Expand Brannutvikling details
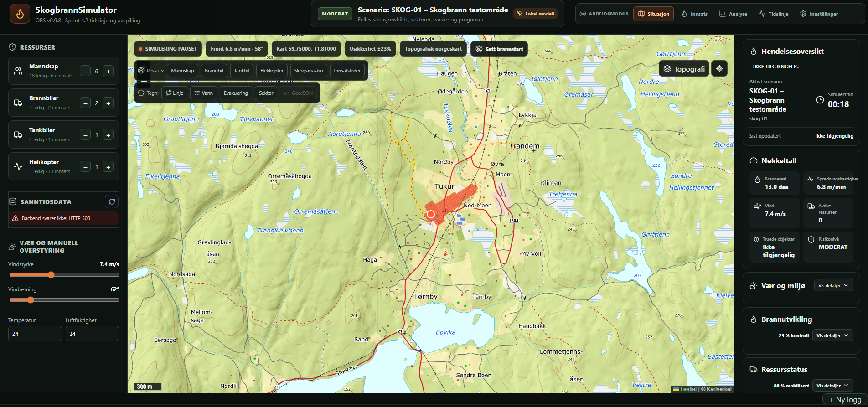Viewport: 868px width, 407px height. (832, 335)
